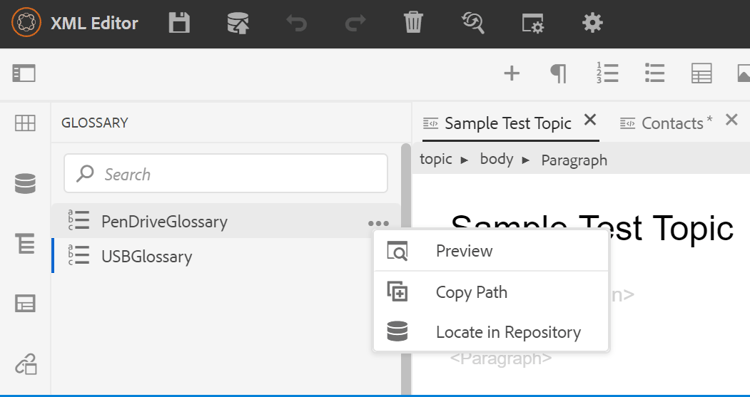Viewport: 750px width, 397px height.
Task: Click the Save floppy disk icon
Action: tap(179, 23)
